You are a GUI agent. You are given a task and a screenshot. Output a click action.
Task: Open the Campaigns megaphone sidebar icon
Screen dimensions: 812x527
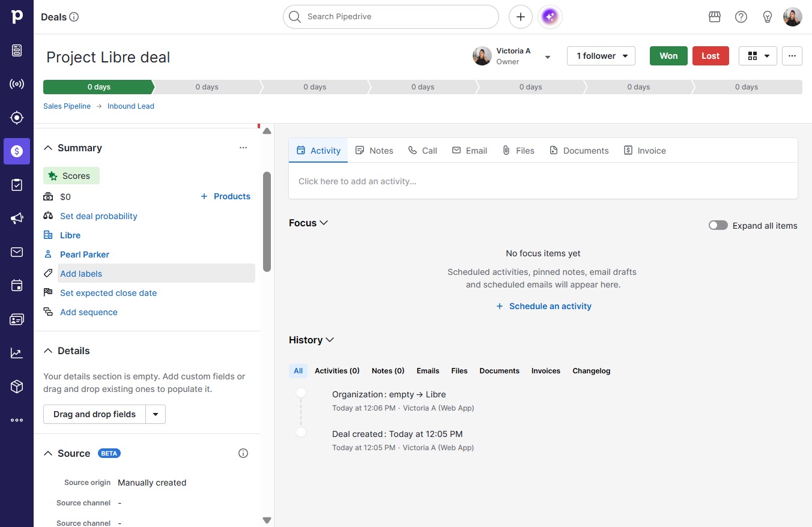17,218
